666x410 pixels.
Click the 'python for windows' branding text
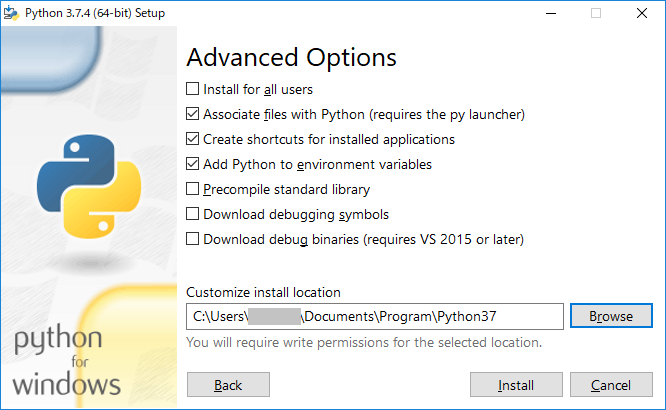(69, 361)
